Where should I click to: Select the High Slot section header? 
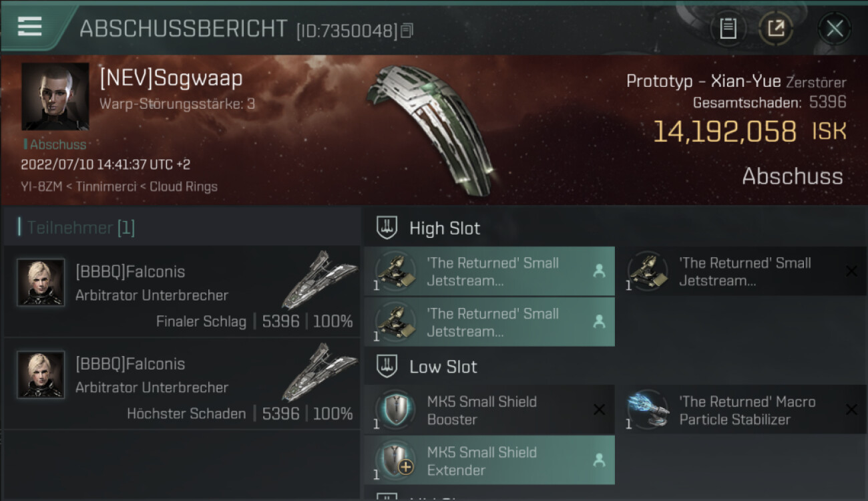[444, 228]
